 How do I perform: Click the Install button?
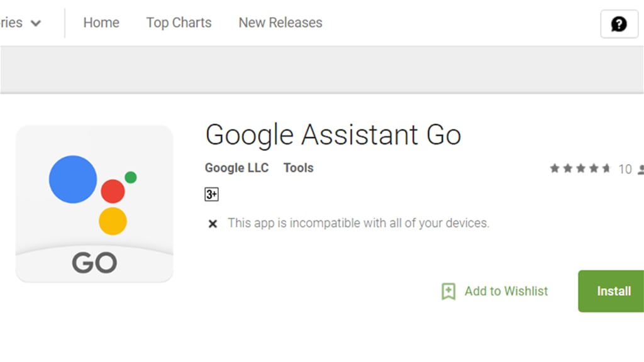coord(613,291)
